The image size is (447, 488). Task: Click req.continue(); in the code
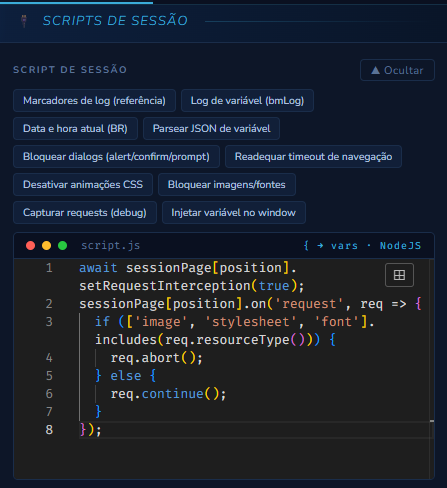[x=168, y=394]
